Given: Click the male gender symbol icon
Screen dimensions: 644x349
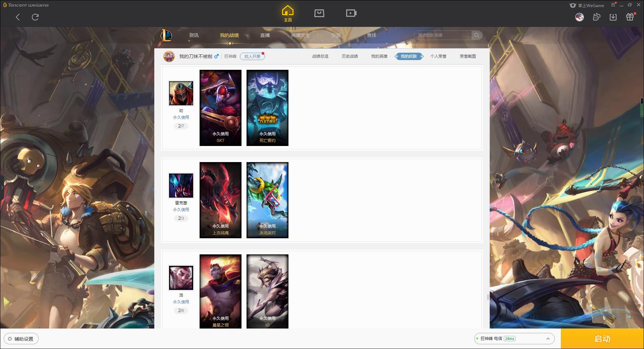Looking at the screenshot, I should pyautogui.click(x=216, y=56).
